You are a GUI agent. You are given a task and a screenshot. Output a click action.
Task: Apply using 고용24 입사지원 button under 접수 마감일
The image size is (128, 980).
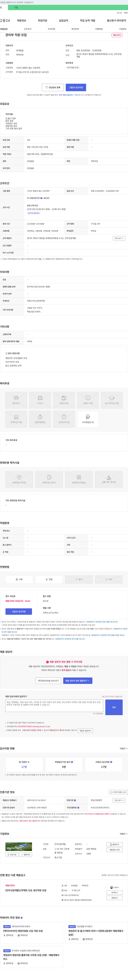tap(19, 612)
